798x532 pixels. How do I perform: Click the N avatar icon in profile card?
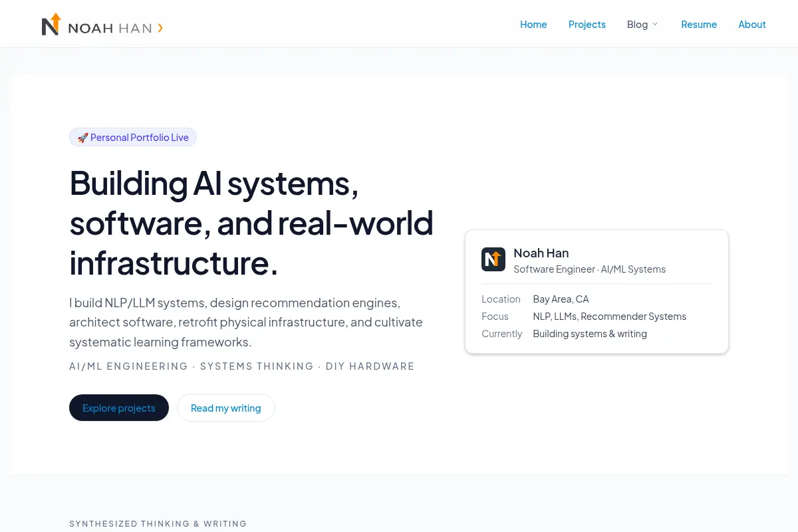(x=493, y=259)
